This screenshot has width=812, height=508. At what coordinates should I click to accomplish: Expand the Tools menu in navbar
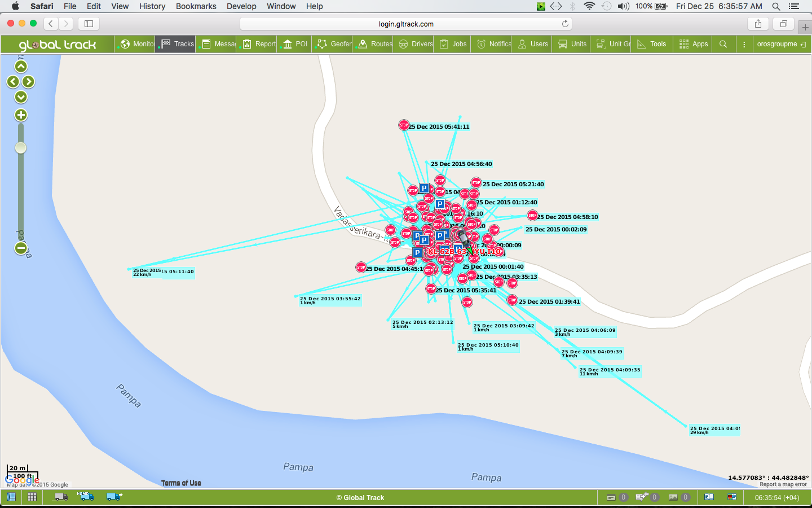[x=652, y=44]
